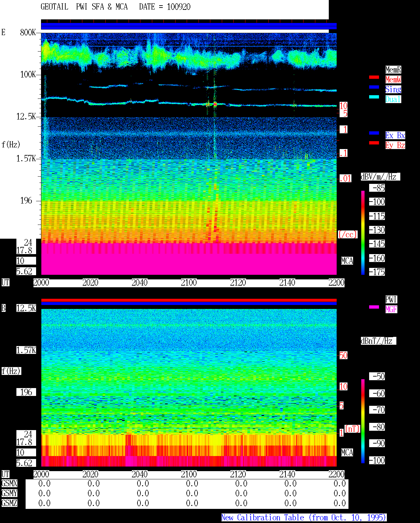Click the 2100 UT tick on upper axis
The width and height of the screenshot is (420, 523).
189,282
